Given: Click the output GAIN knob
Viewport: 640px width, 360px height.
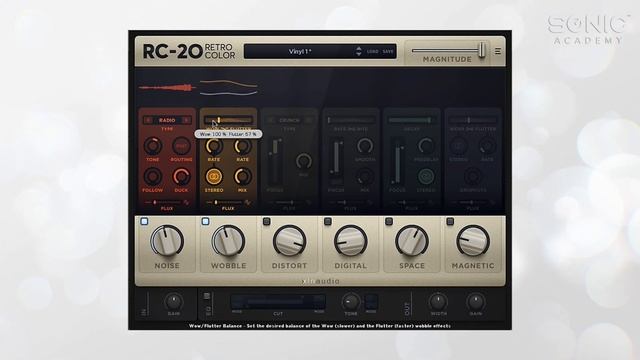Looking at the screenshot, I should (476, 302).
